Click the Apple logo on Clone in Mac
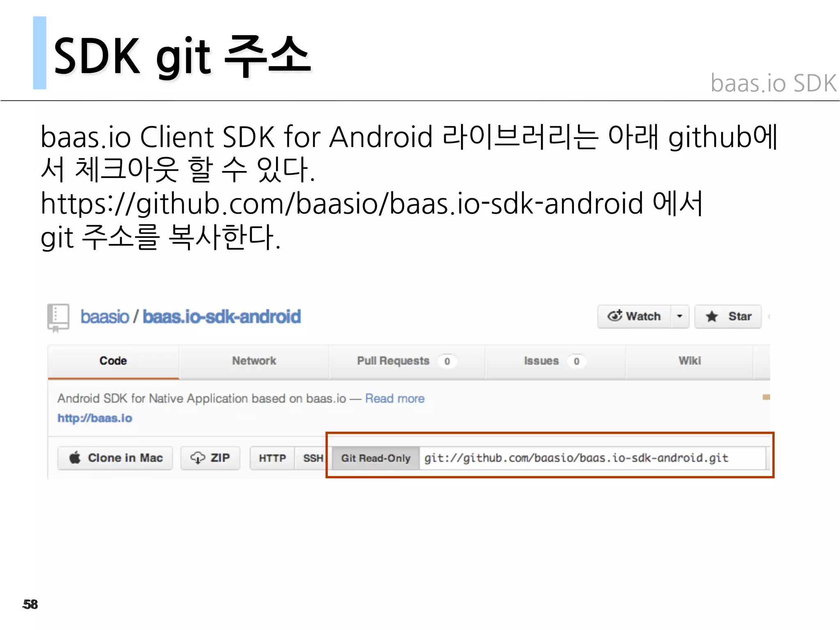 point(75,457)
